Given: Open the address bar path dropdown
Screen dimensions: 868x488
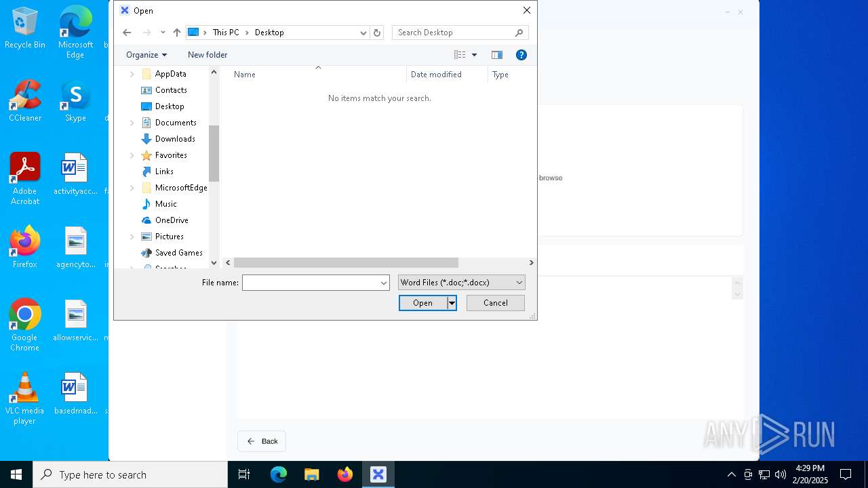Looking at the screenshot, I should (363, 33).
